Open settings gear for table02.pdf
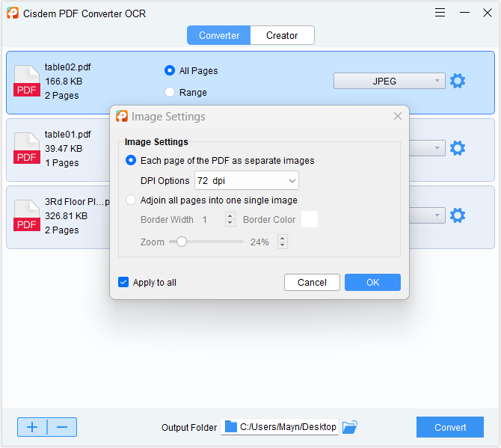The height and width of the screenshot is (448, 501). click(x=458, y=81)
